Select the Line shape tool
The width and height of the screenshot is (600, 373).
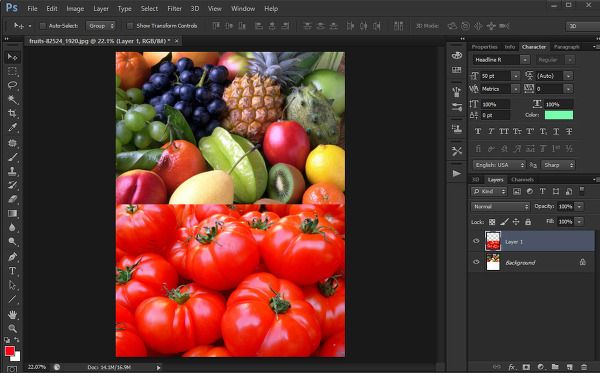coord(12,299)
